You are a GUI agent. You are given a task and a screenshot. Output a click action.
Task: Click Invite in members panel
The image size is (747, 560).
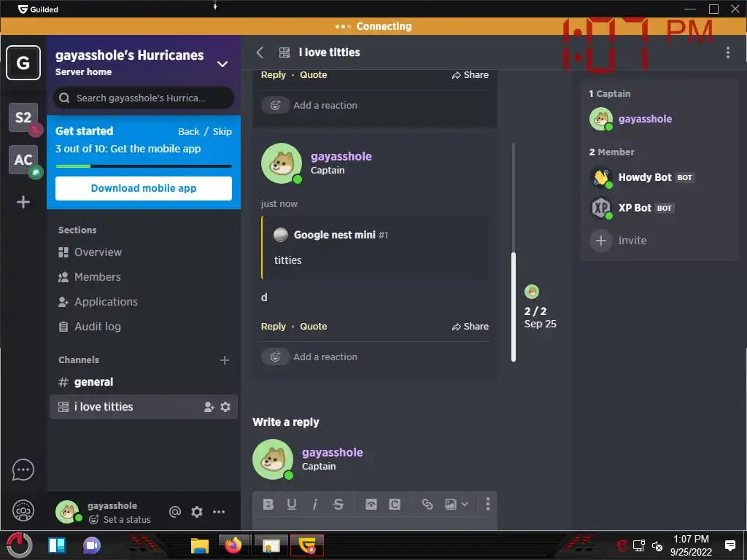coord(619,241)
